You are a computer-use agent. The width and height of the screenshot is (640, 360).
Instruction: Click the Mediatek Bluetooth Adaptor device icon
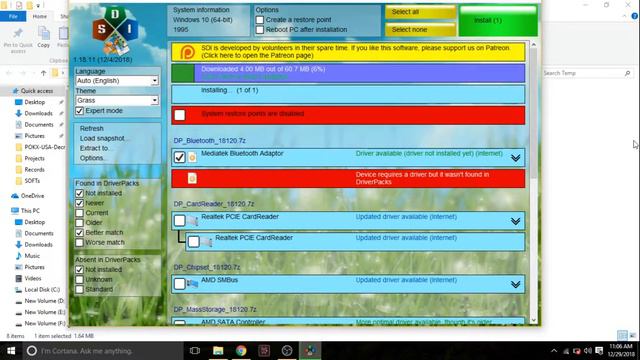tap(192, 158)
